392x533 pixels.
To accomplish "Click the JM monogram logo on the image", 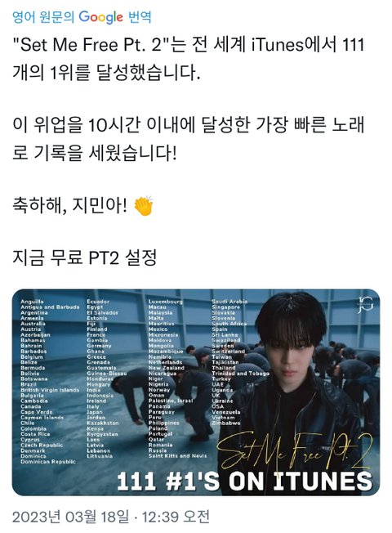I will click(x=366, y=305).
